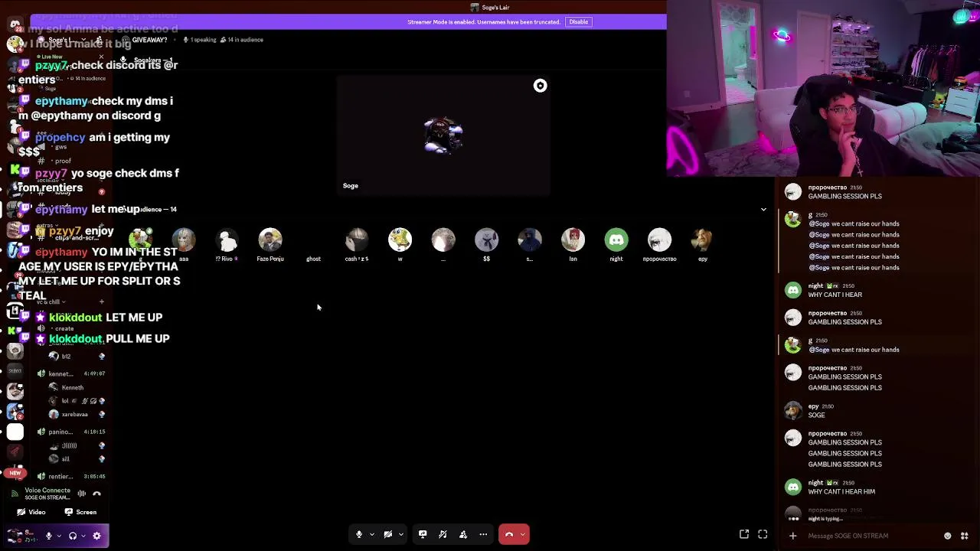980x551 pixels.
Task: Open the dark red paper-plane server icon
Action: click(15, 452)
